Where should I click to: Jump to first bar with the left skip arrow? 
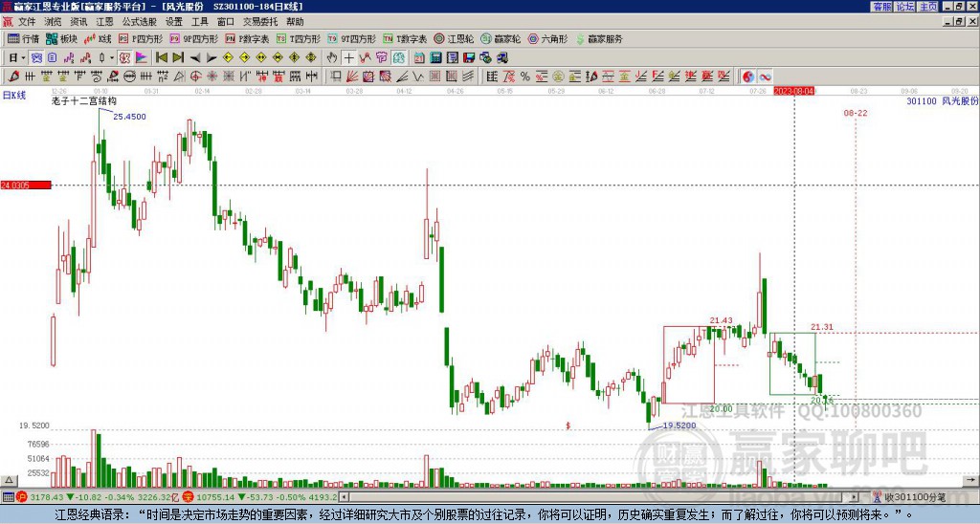point(161,58)
